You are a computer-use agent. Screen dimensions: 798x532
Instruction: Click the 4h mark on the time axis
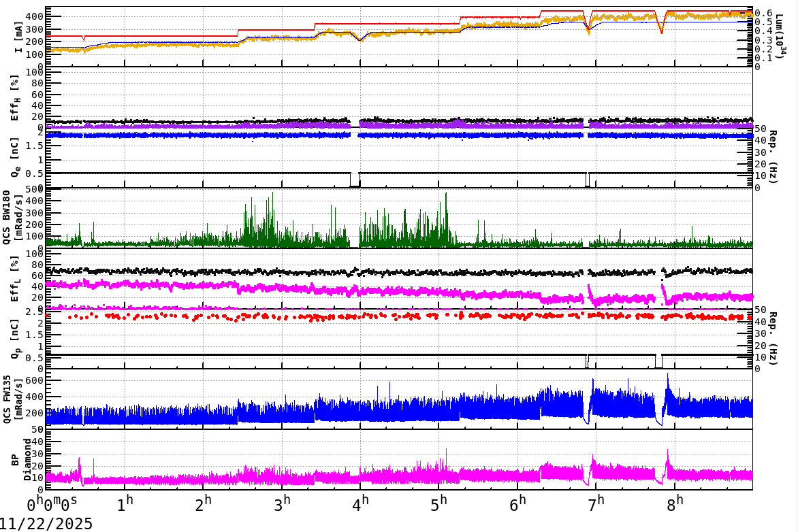coord(362,503)
